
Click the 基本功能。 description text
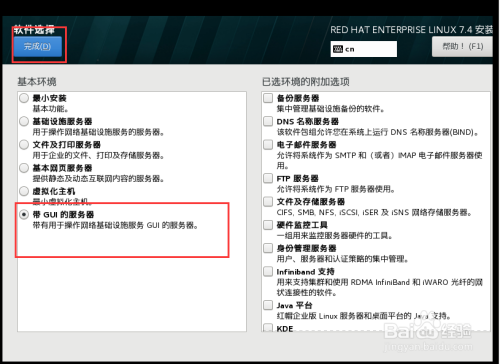click(51, 109)
